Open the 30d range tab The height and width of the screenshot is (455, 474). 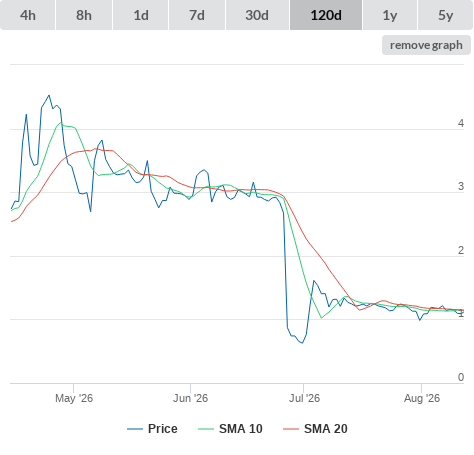[257, 15]
